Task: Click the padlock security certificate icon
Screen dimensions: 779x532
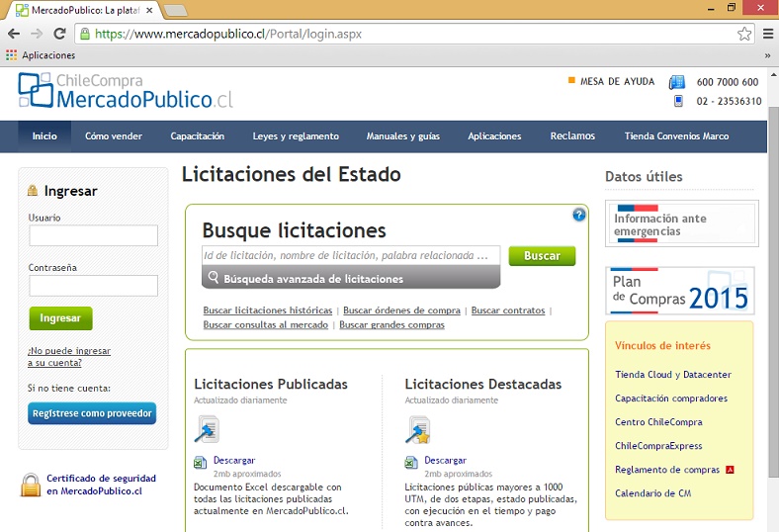Action: (31, 485)
